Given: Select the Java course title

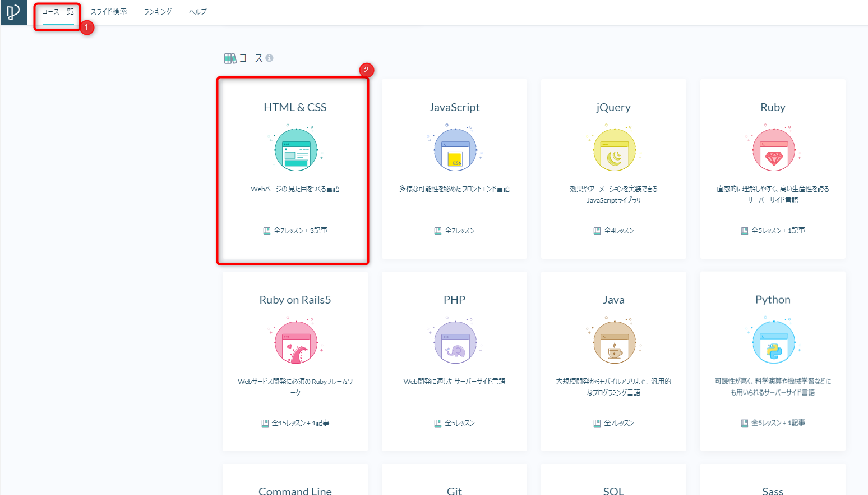Looking at the screenshot, I should pos(614,300).
